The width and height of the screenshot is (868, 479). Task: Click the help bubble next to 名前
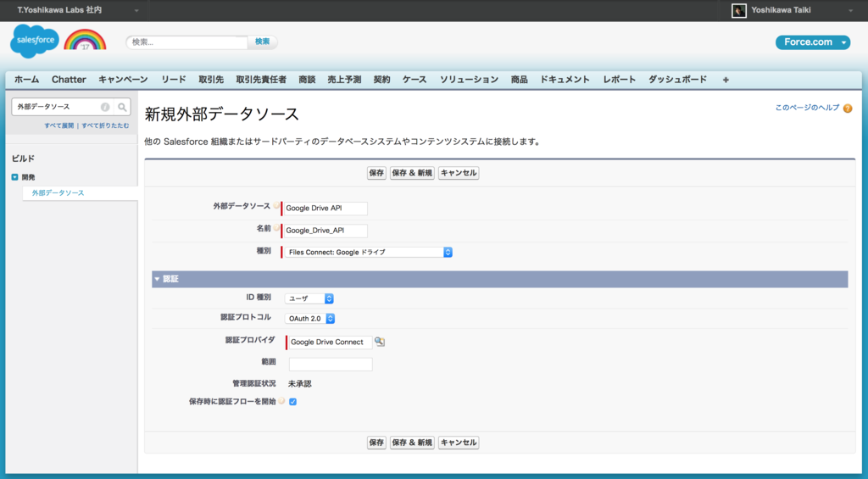pos(276,227)
